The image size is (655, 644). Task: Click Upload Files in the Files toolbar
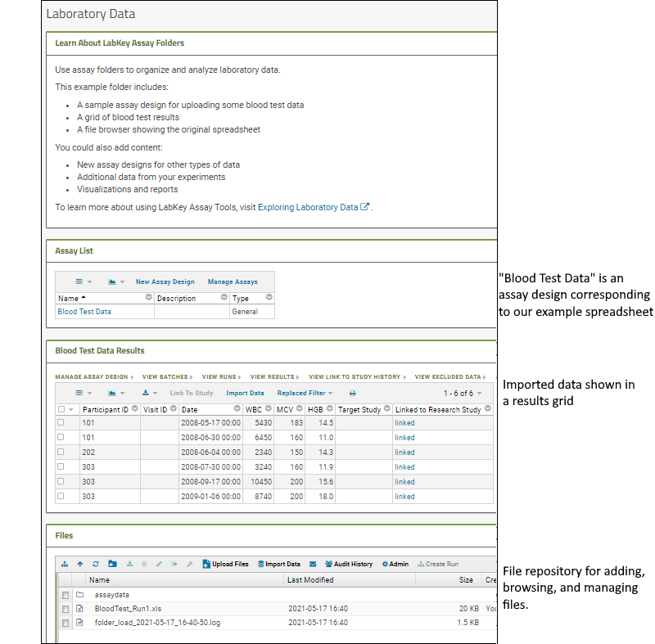coord(226,564)
